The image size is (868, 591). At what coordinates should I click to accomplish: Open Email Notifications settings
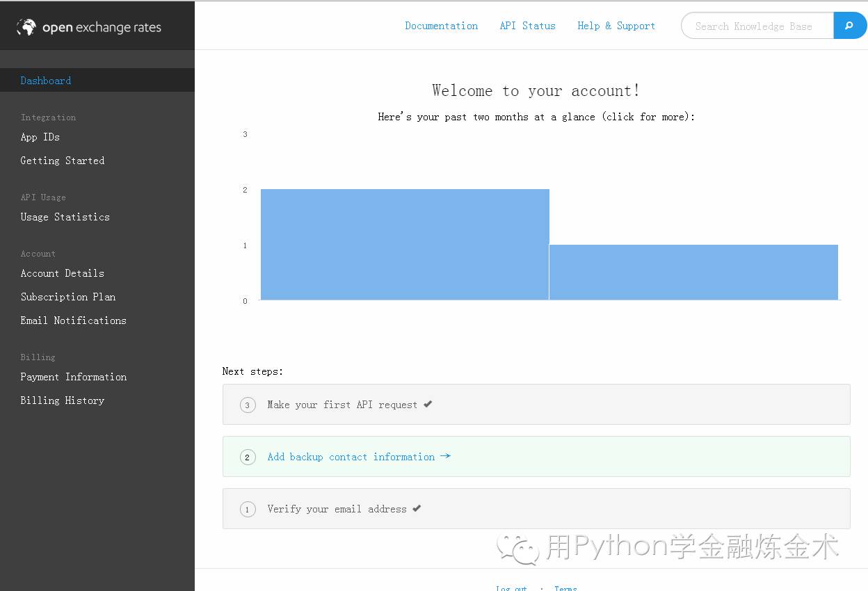point(74,321)
